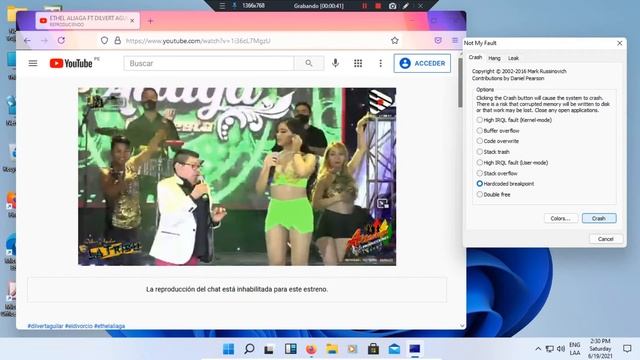Open the Pocket save icon

438,40
